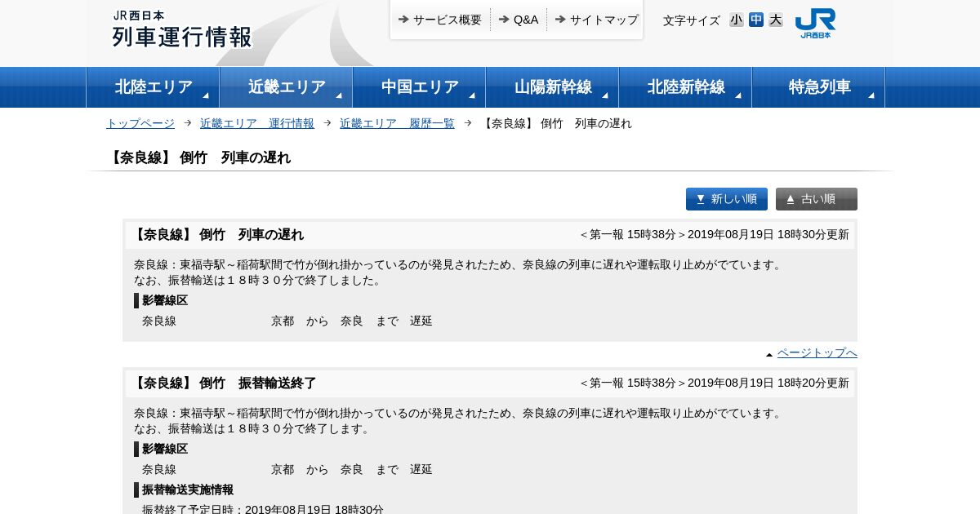Click the blue JR West logo
The height and width of the screenshot is (514, 980).
tap(815, 24)
